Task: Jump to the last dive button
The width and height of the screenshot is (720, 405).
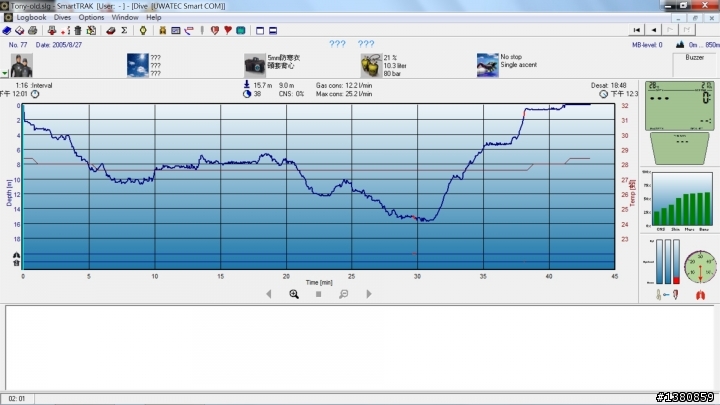Action: (x=687, y=30)
